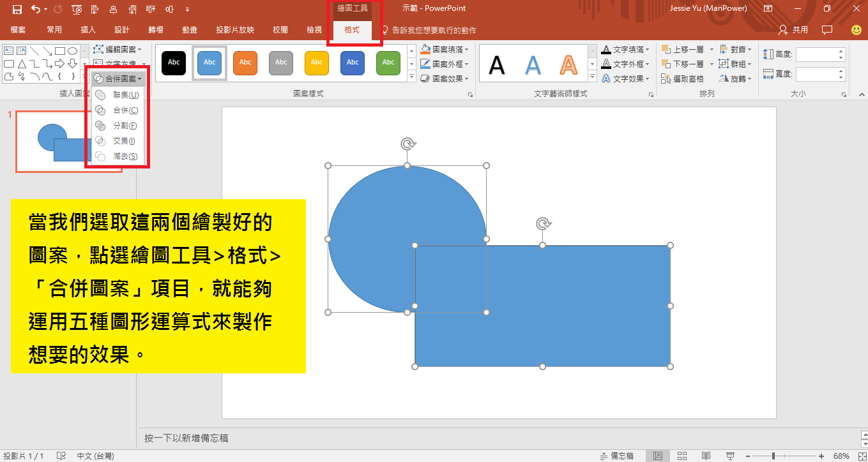Click the smiley feedback icon
The image size is (868, 462).
point(857,30)
